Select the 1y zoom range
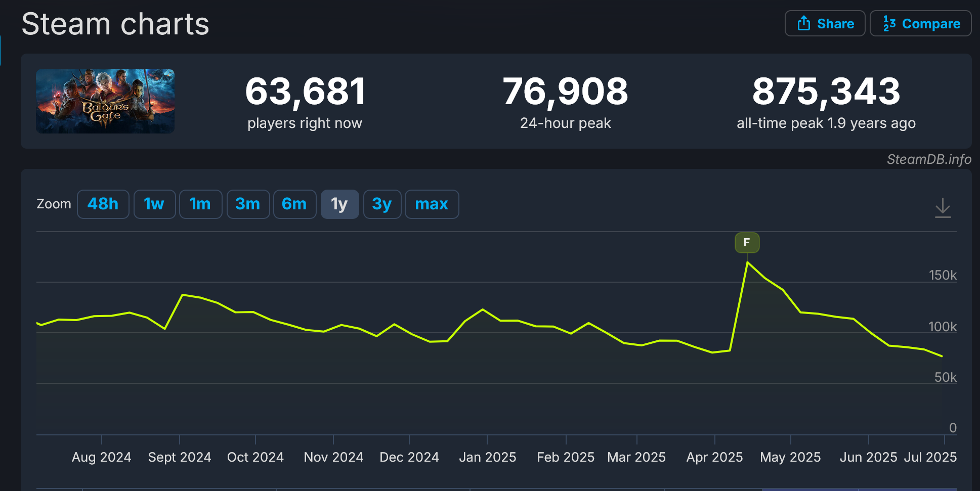Screen dimensions: 980x491 click(340, 204)
